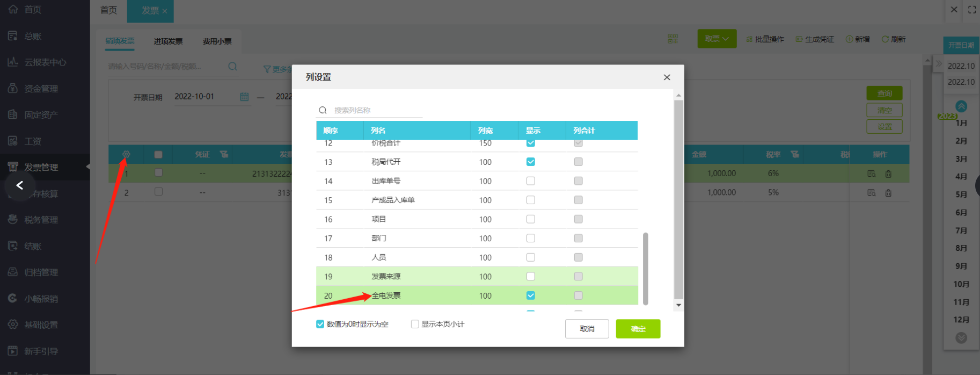
Task: Click the 搜索列名称 search field
Action: click(x=376, y=110)
